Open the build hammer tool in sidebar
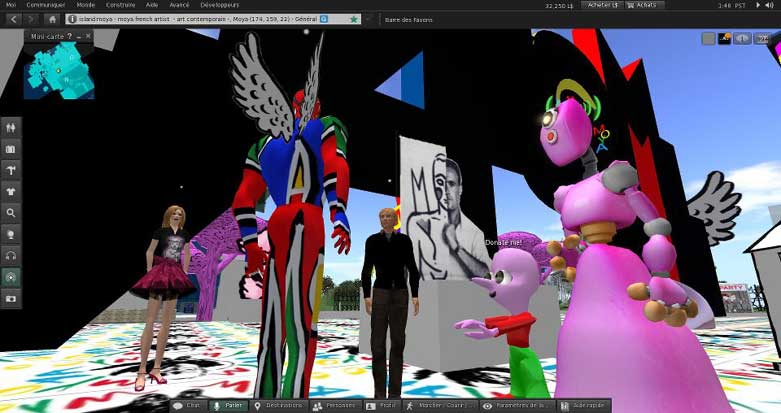781x413 pixels. [x=11, y=171]
